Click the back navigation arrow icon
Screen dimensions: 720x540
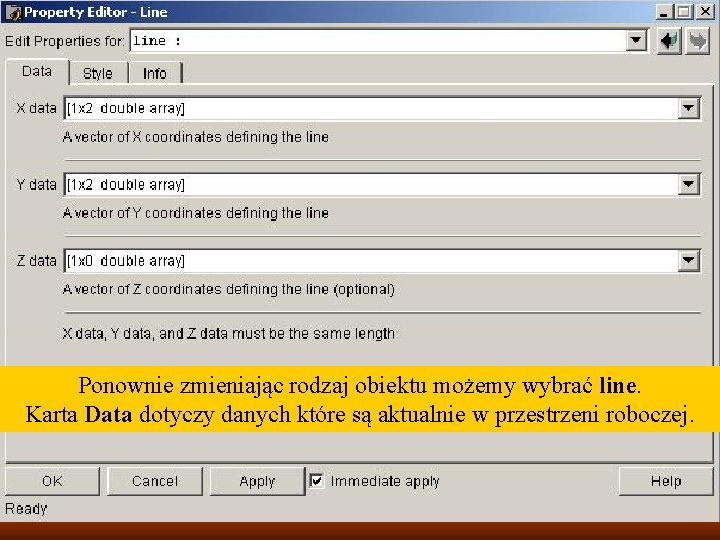(669, 41)
